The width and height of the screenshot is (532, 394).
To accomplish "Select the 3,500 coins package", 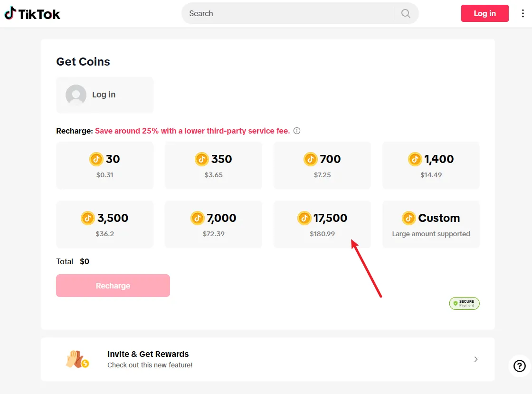I will point(105,224).
